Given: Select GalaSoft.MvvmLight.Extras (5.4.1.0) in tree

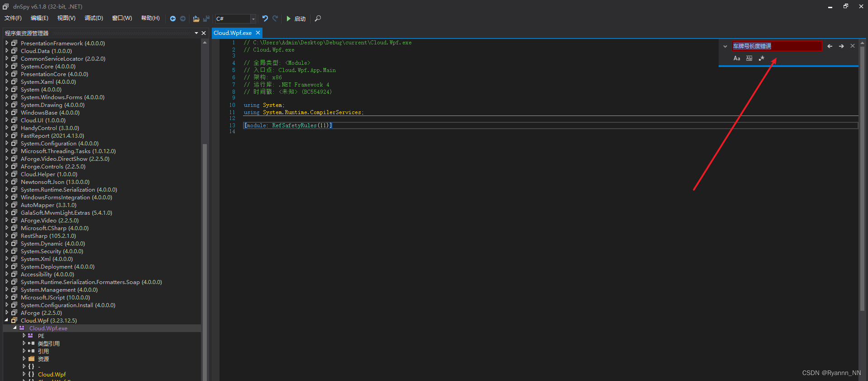Looking at the screenshot, I should (67, 212).
